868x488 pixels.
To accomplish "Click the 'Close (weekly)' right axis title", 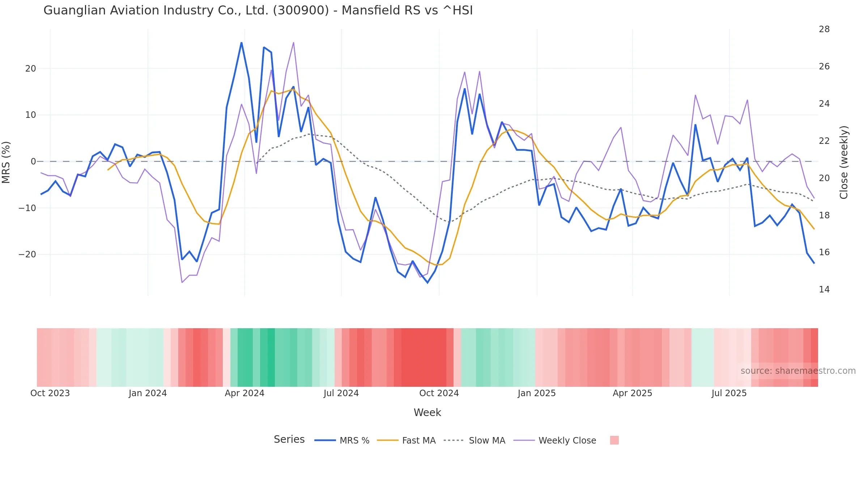I will pos(844,162).
